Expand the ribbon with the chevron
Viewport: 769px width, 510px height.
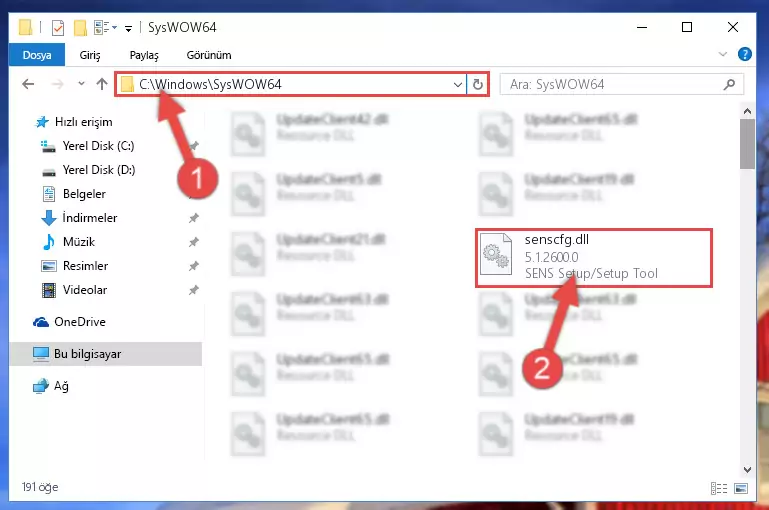[722, 54]
